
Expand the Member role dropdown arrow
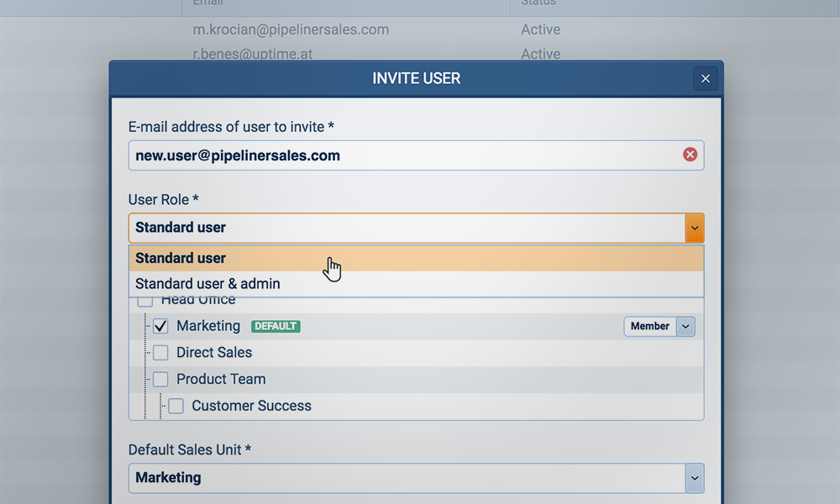pos(685,326)
